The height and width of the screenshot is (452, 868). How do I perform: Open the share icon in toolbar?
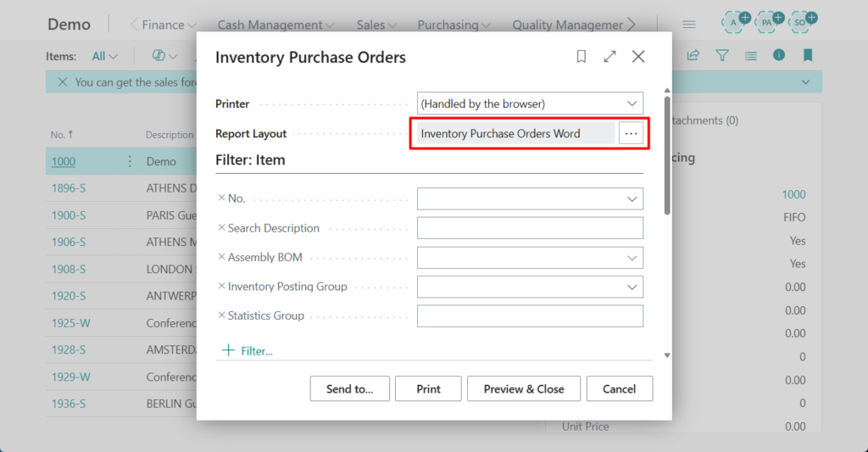693,56
